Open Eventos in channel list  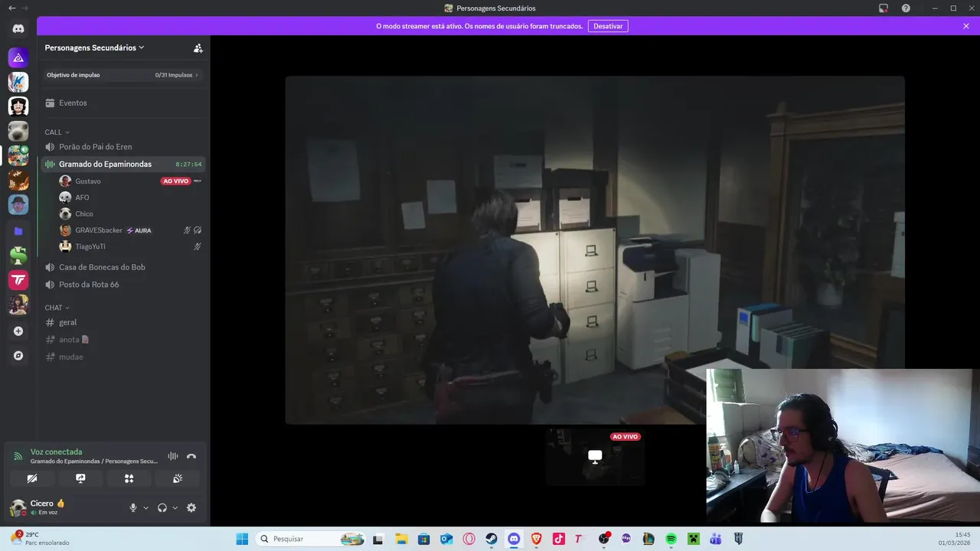122,103
